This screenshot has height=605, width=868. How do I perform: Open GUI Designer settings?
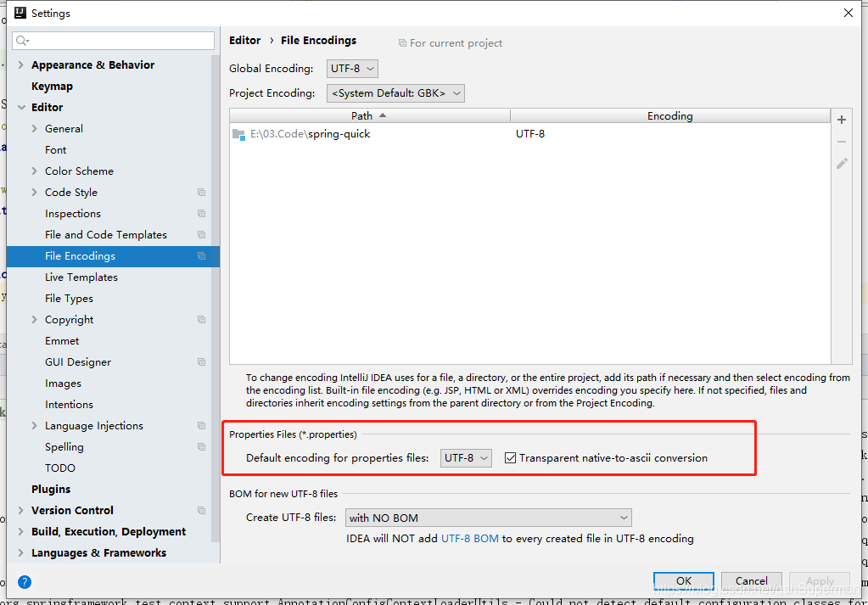pos(78,362)
